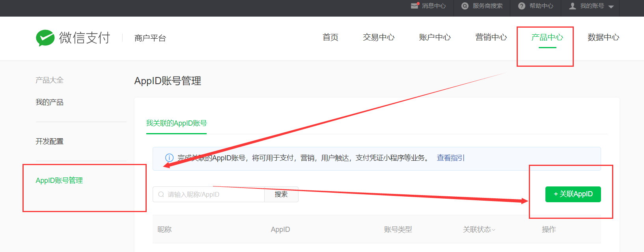This screenshot has width=644, height=252.
Task: Click the 搜索 button
Action: pyautogui.click(x=281, y=194)
